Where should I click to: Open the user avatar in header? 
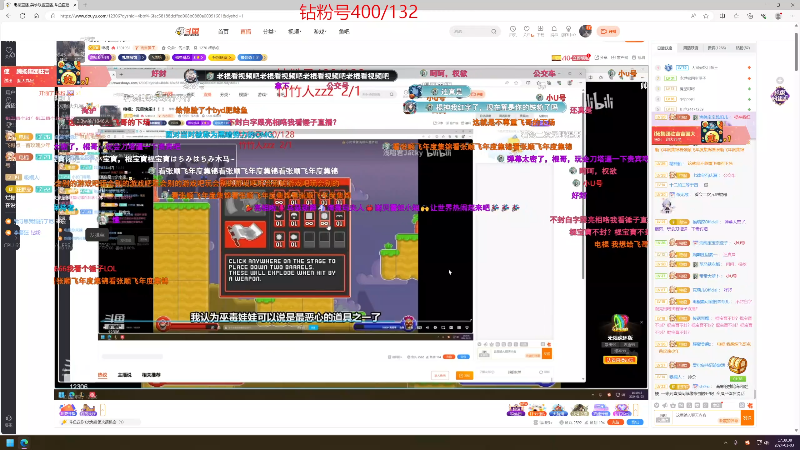[585, 31]
